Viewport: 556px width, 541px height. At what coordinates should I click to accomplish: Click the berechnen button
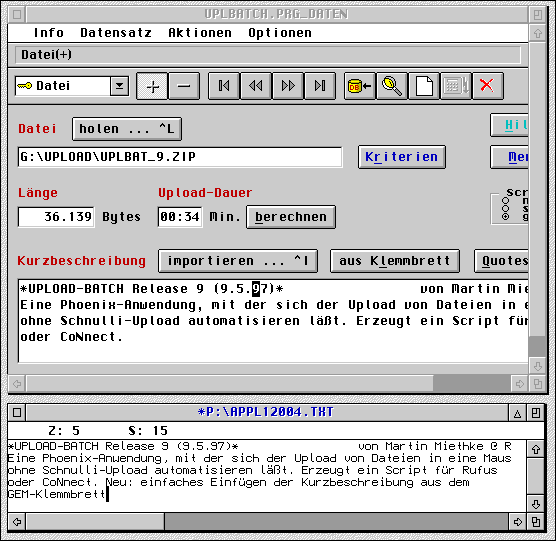tap(291, 217)
